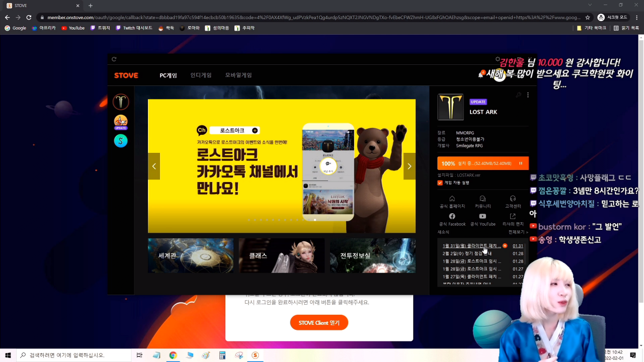Switch to the 모바일게임 tab
Image resolution: width=644 pixels, height=362 pixels.
pyautogui.click(x=238, y=75)
